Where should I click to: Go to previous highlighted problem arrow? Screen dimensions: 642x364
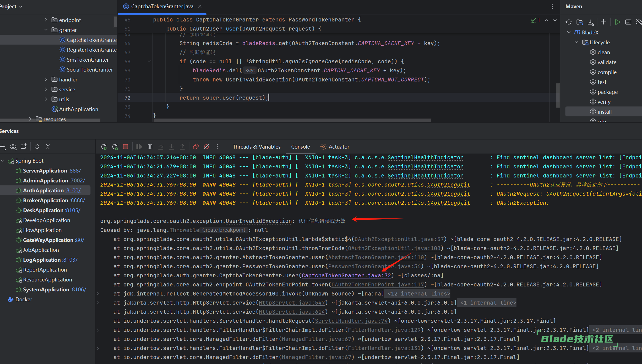tap(546, 20)
